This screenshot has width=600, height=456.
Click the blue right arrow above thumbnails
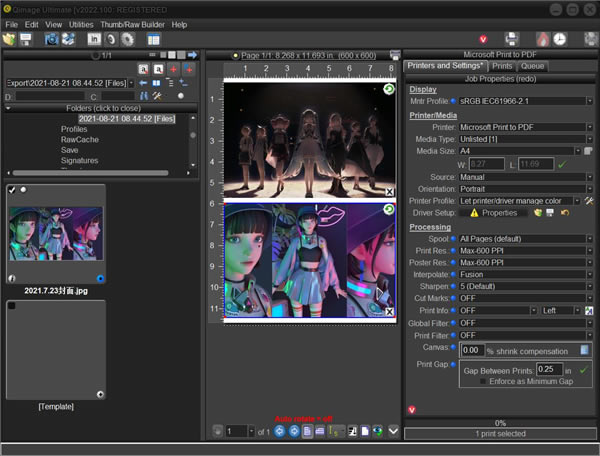click(192, 55)
